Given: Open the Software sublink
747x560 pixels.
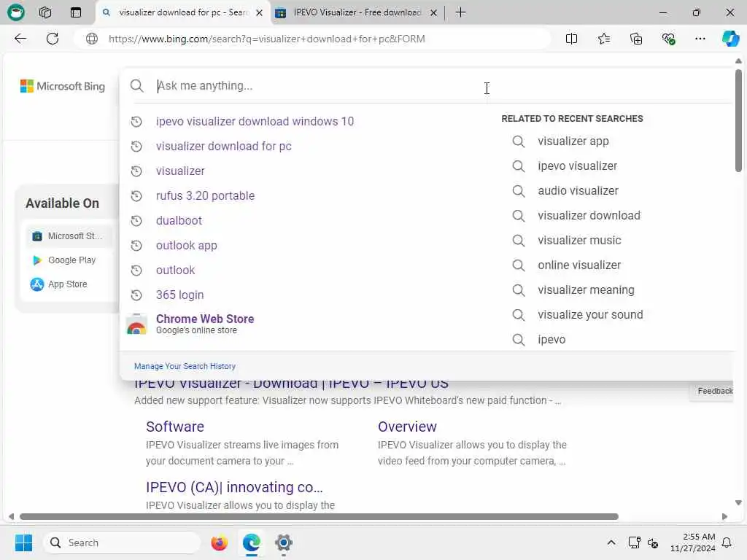Looking at the screenshot, I should 175,427.
